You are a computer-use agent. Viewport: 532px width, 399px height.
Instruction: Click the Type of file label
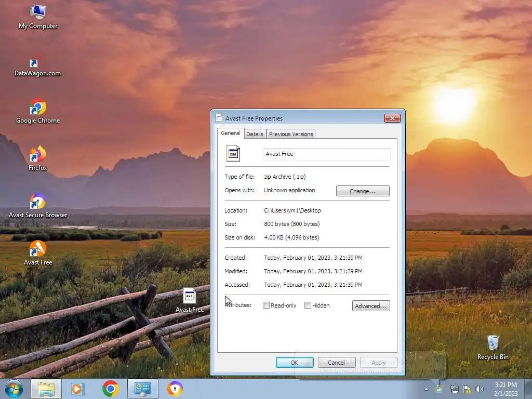pos(240,177)
